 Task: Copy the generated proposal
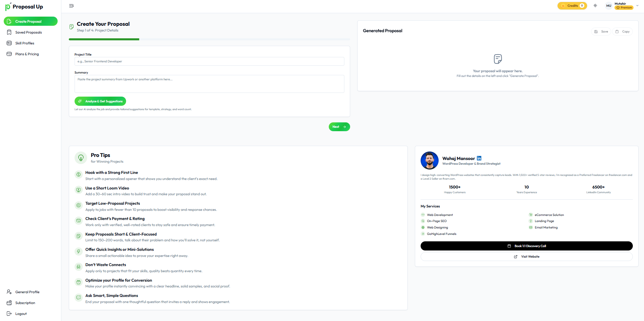(623, 32)
